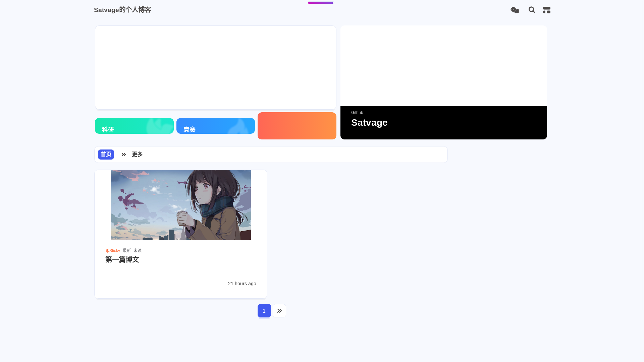The image size is (644, 362).
Task: Open the anime girl post cover image
Action: [x=181, y=205]
